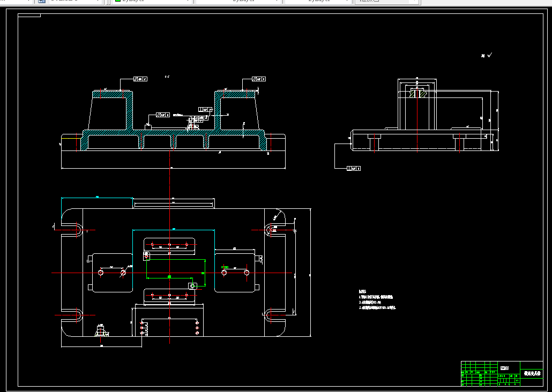The image size is (552, 392).
Task: Select the part name text in title block
Action: point(532,373)
